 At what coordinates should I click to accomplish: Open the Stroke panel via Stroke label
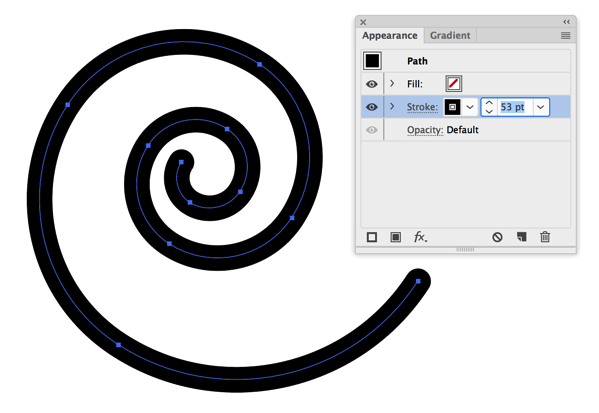click(422, 107)
